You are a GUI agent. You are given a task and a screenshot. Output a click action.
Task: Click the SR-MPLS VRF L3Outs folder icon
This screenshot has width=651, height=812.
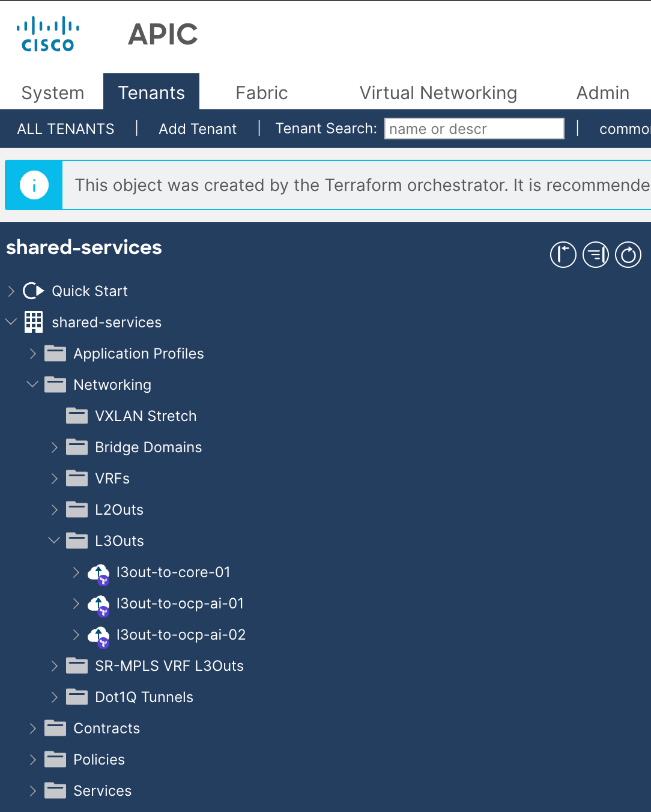[77, 666]
